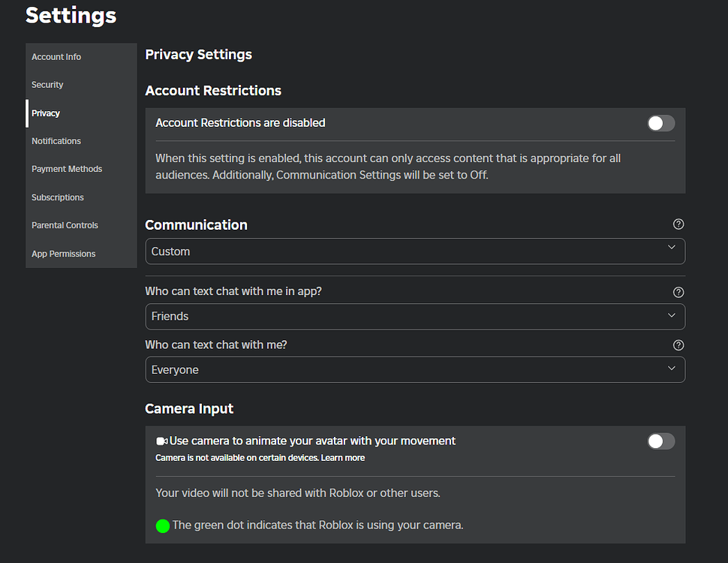Click help icon beside in-app text chat question
Screen dimensions: 728x563
(x=678, y=292)
